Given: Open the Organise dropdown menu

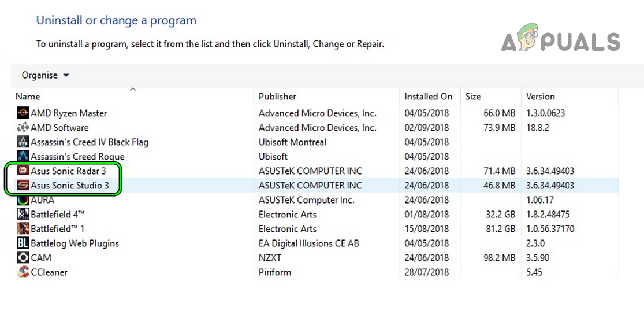Looking at the screenshot, I should click(45, 76).
